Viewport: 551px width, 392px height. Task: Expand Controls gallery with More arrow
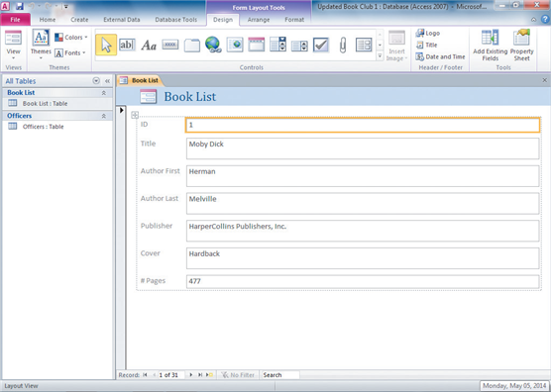pos(380,55)
